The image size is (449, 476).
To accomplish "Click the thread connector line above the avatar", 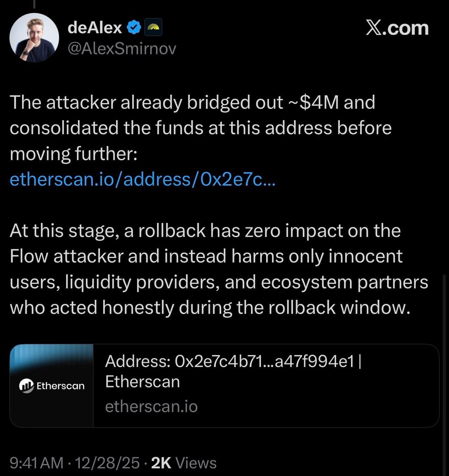I will pos(34,3).
